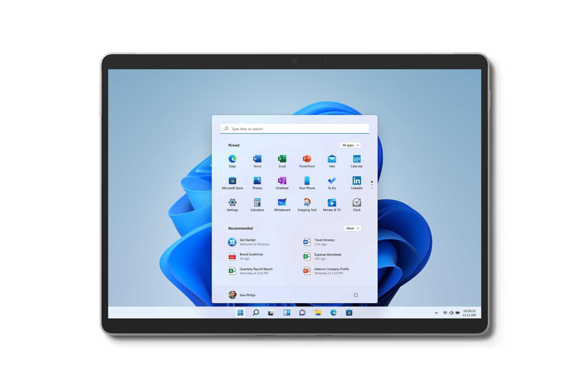Viewport: 588px width, 392px height.
Task: Click More in Recommended section
Action: [352, 228]
